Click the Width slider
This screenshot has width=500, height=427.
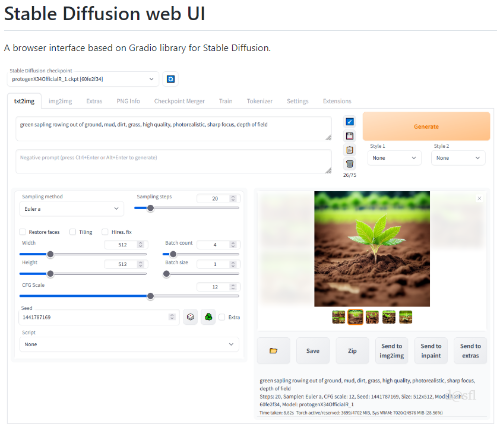pyautogui.click(x=83, y=254)
